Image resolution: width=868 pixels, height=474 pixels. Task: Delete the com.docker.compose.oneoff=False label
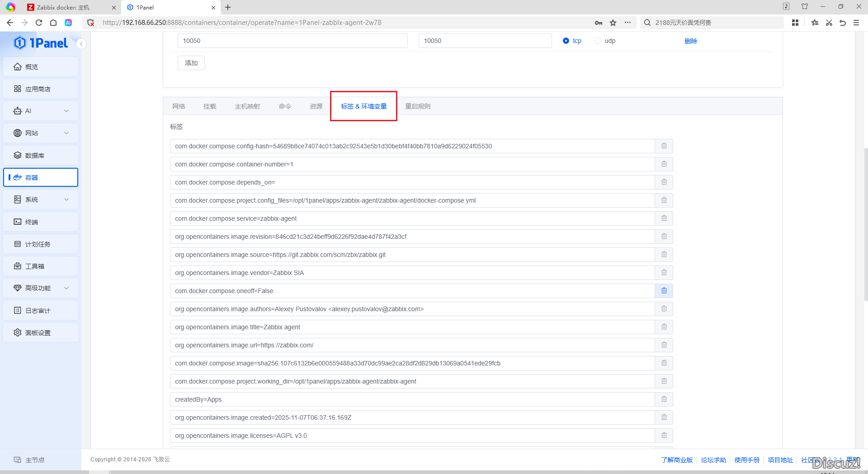tap(664, 291)
